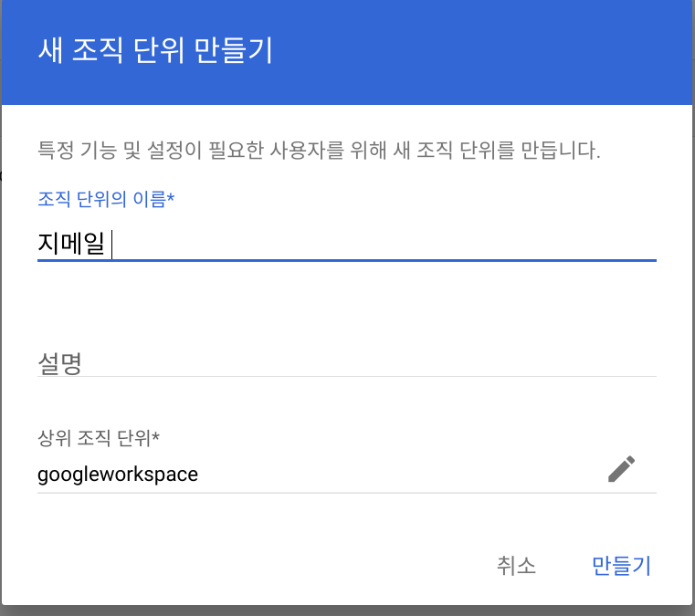695x616 pixels.
Task: Click the dialog title 새 조직 단위 만들기
Action: [155, 50]
